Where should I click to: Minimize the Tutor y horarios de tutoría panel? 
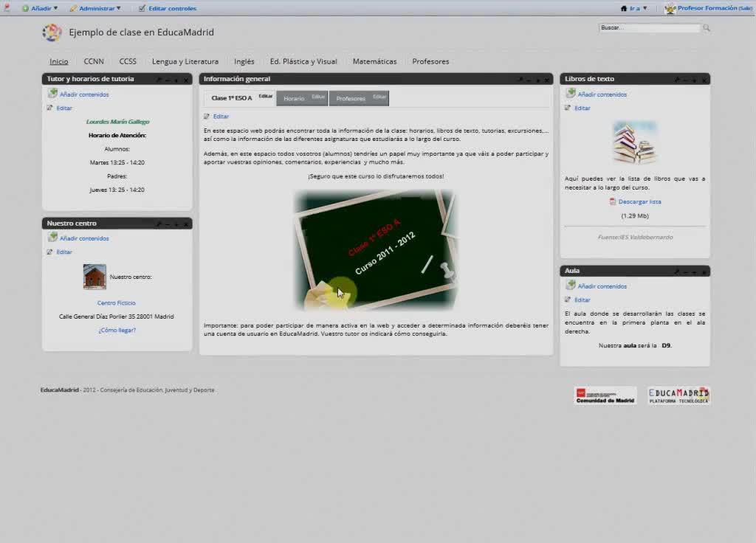[168, 80]
